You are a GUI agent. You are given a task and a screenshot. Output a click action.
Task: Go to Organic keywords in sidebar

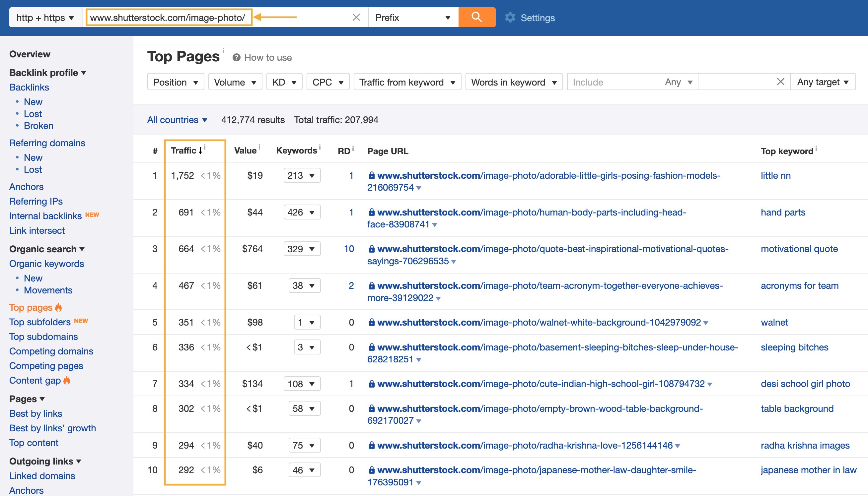47,264
